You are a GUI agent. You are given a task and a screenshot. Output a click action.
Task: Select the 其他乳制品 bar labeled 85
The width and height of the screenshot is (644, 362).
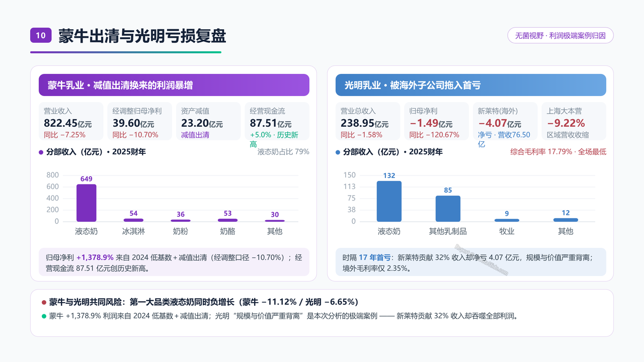pyautogui.click(x=448, y=209)
